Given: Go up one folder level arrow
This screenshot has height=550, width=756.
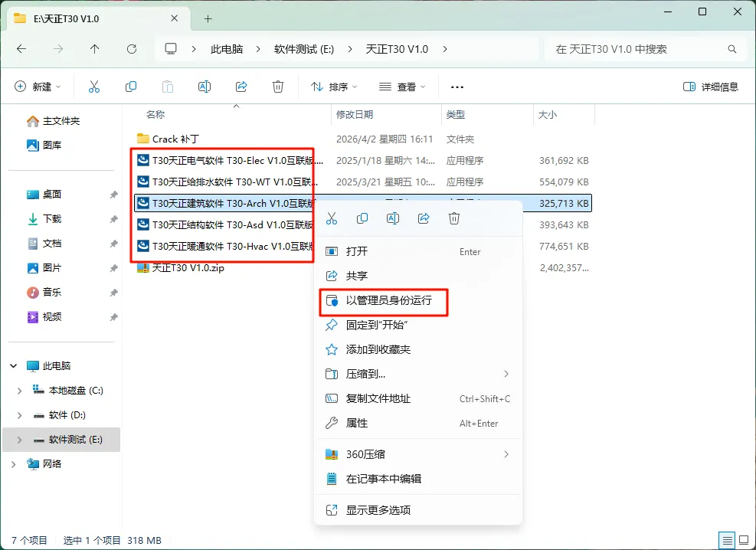Looking at the screenshot, I should [x=94, y=49].
